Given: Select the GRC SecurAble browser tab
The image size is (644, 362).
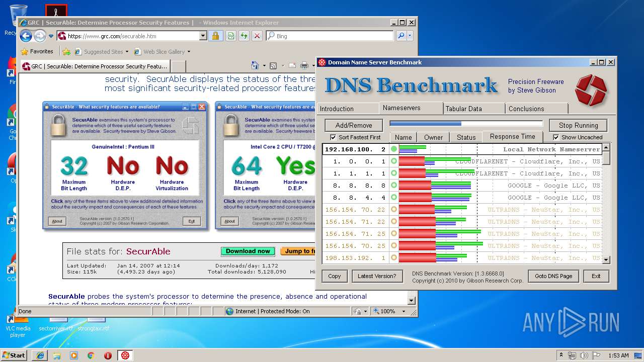Looking at the screenshot, I should point(95,66).
